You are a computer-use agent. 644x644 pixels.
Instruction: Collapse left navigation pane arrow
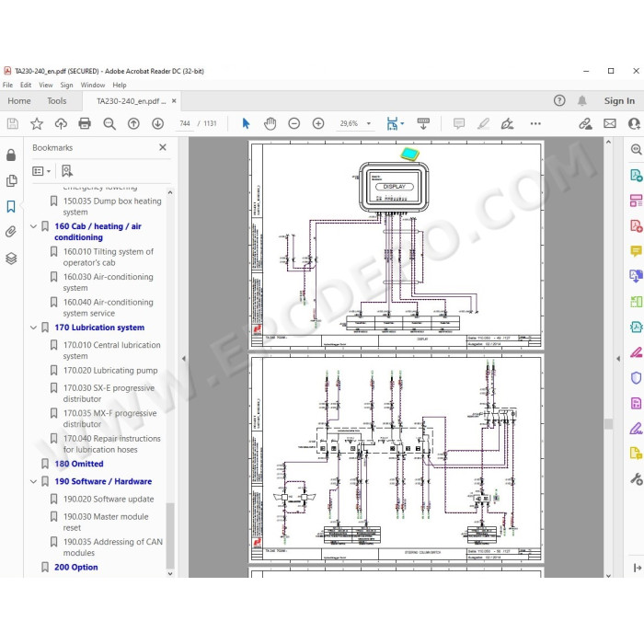coord(184,359)
